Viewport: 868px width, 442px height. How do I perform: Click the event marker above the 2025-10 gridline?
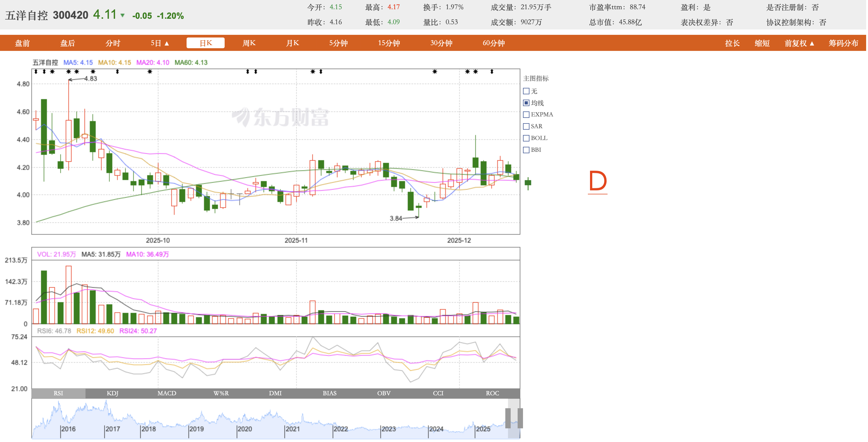(150, 72)
